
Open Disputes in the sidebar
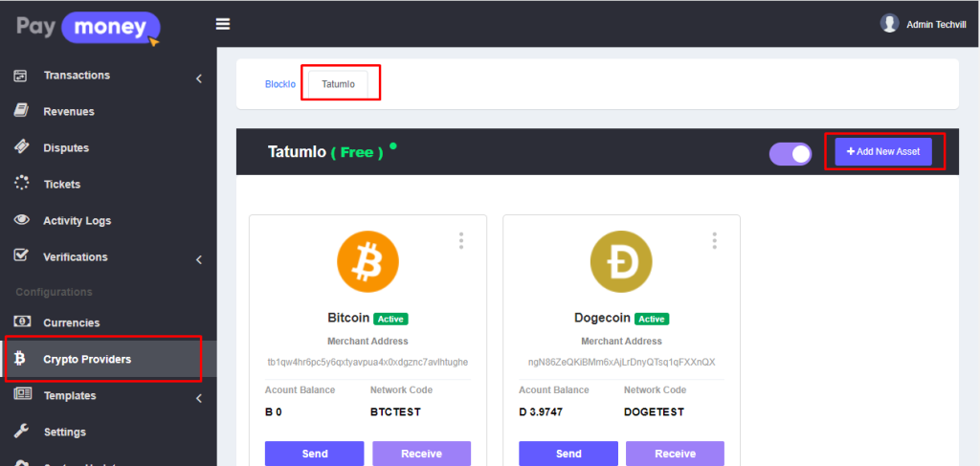66,148
